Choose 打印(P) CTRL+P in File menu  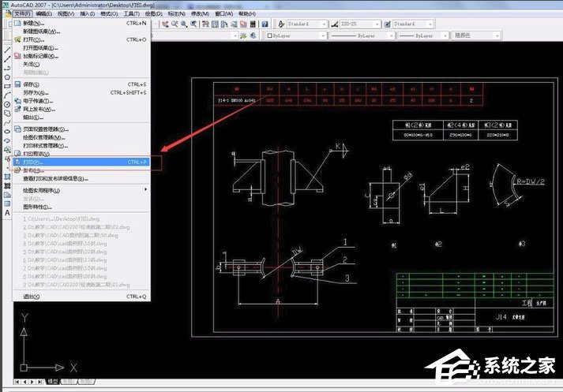click(x=81, y=162)
